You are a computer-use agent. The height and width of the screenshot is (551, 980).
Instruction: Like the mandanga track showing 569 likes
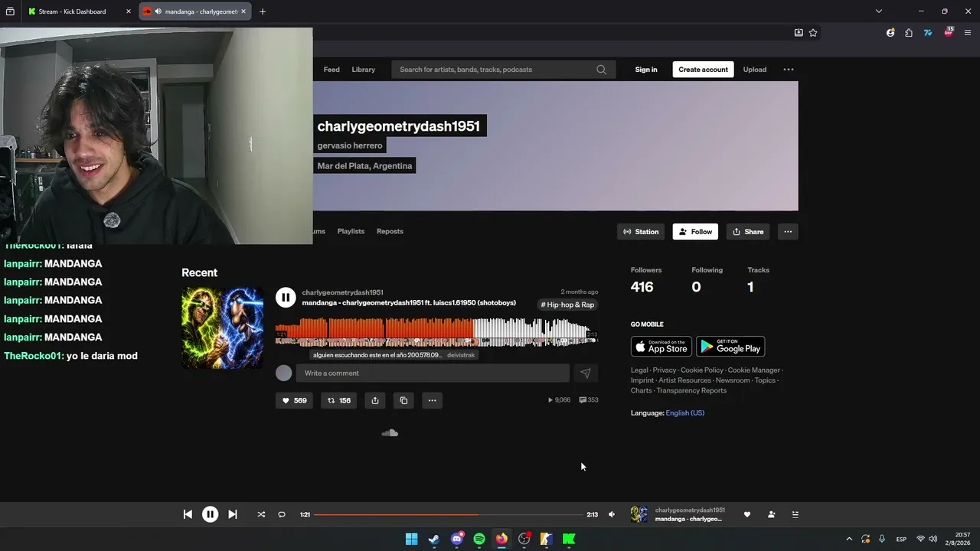click(295, 400)
